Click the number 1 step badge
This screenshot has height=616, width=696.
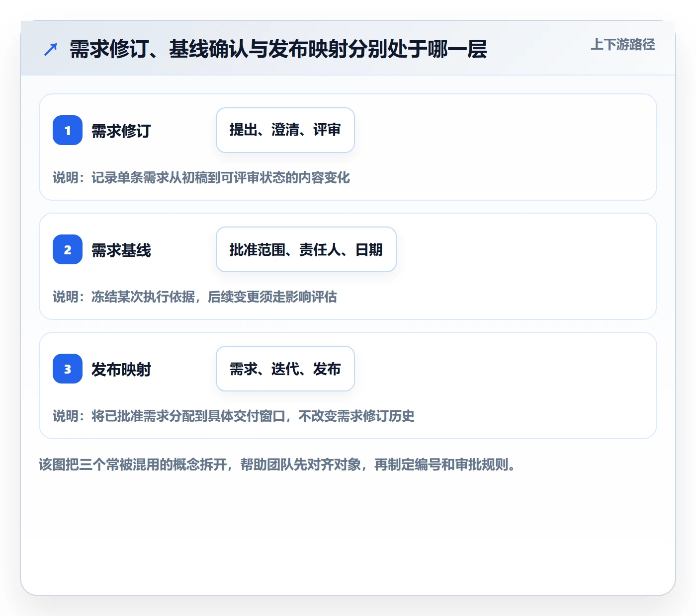coord(68,130)
